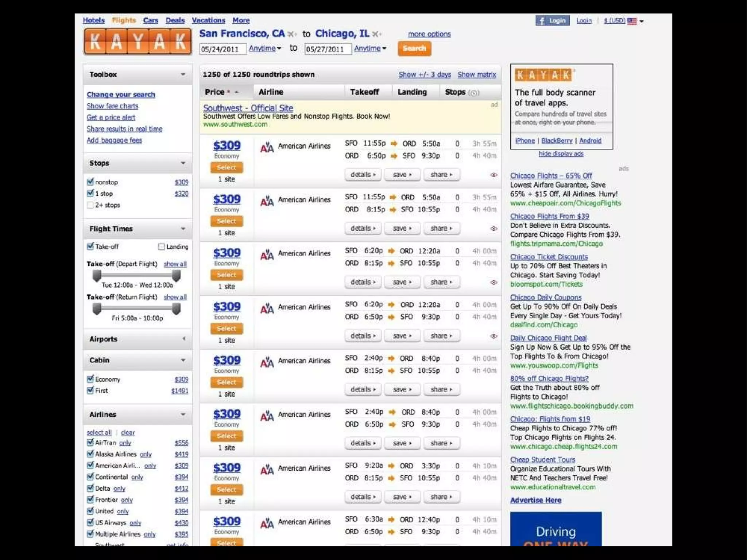
Task: Uncheck the Economy cabin checkbox
Action: point(90,379)
